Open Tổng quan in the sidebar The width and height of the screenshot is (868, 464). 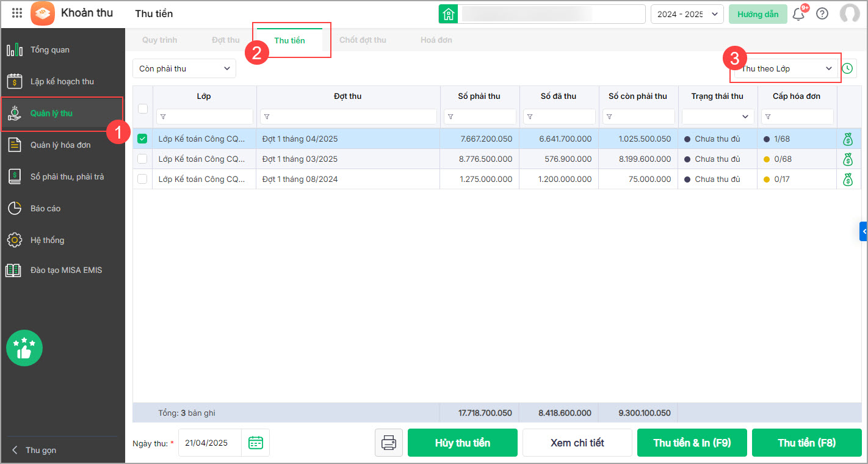62,49
